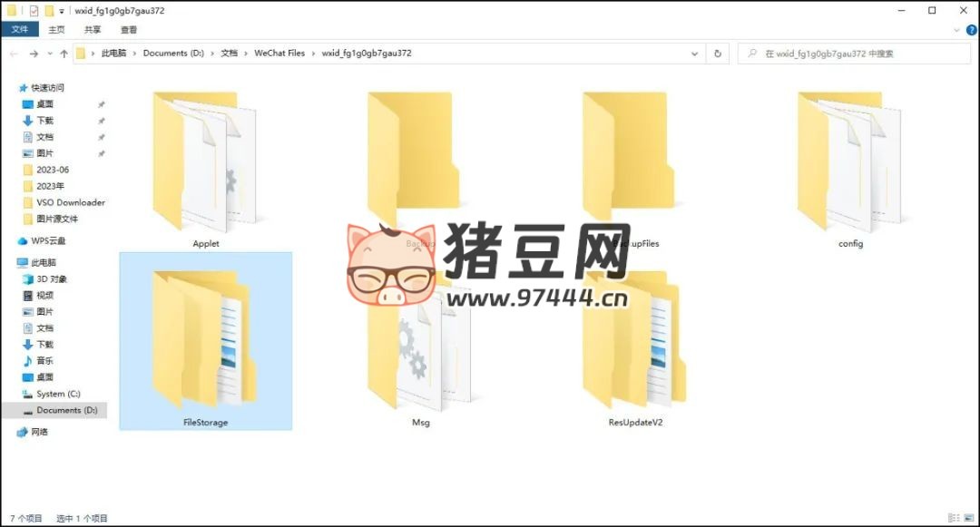Click the search box for wxid folder
Viewport: 980px width, 527px height.
[853, 54]
